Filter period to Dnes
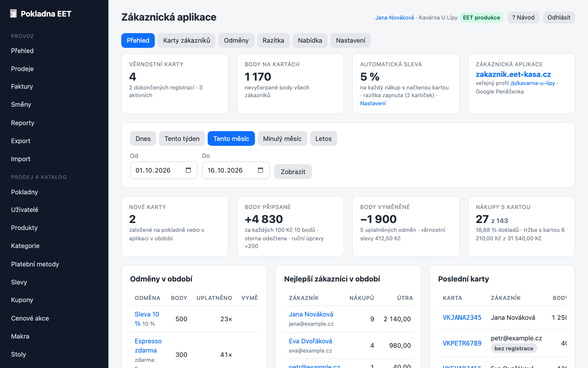 (x=143, y=139)
